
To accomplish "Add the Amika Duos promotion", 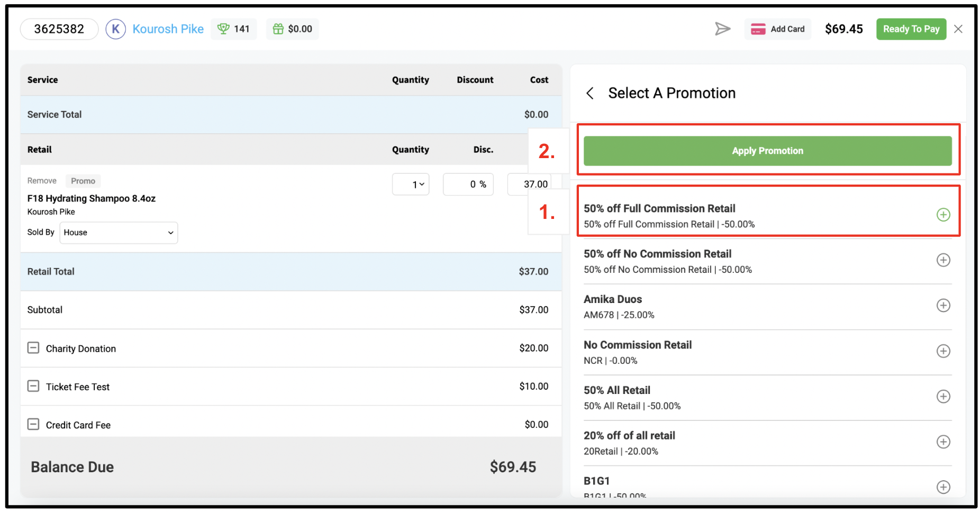I will 943,306.
